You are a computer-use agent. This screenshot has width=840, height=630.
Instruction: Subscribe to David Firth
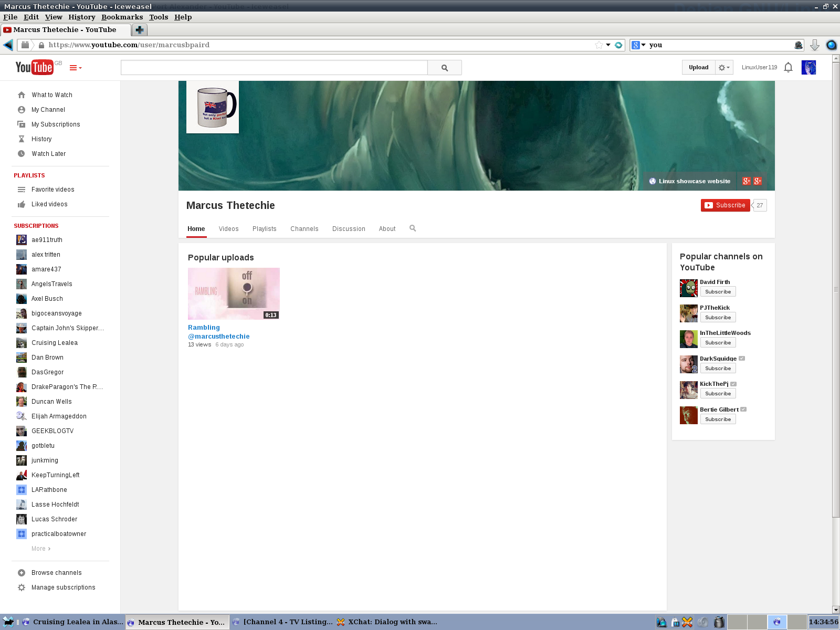718,292
